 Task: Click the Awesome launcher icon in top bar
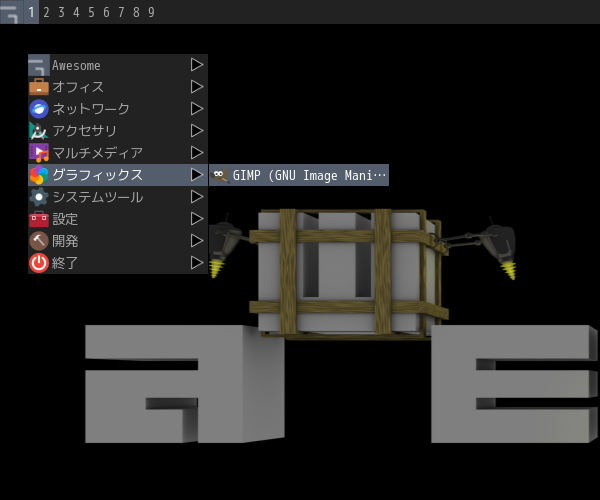[11, 12]
